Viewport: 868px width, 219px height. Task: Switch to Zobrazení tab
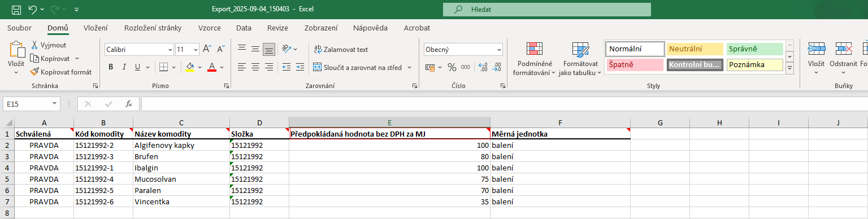321,28
